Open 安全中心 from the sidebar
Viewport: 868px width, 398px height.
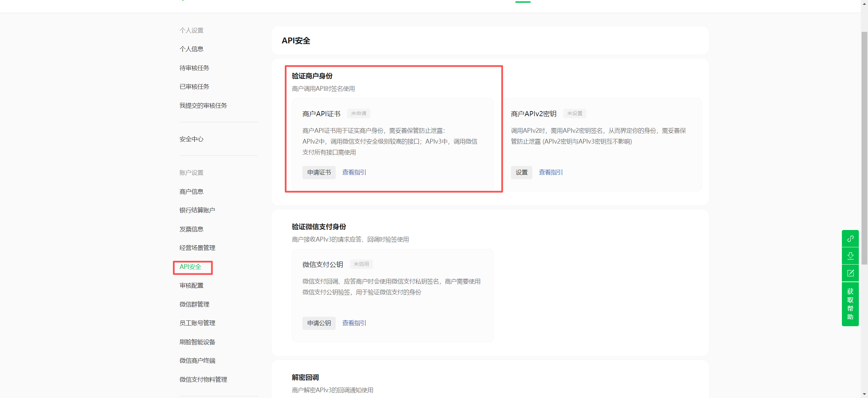click(x=192, y=139)
